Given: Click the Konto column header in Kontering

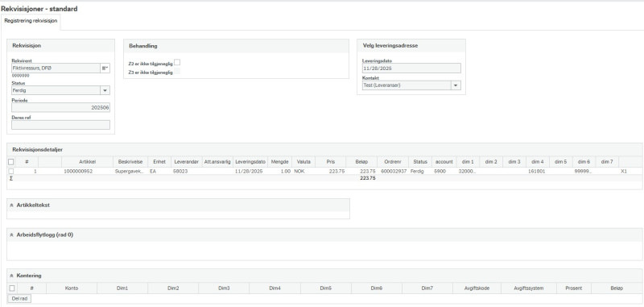Looking at the screenshot, I should (72, 288).
